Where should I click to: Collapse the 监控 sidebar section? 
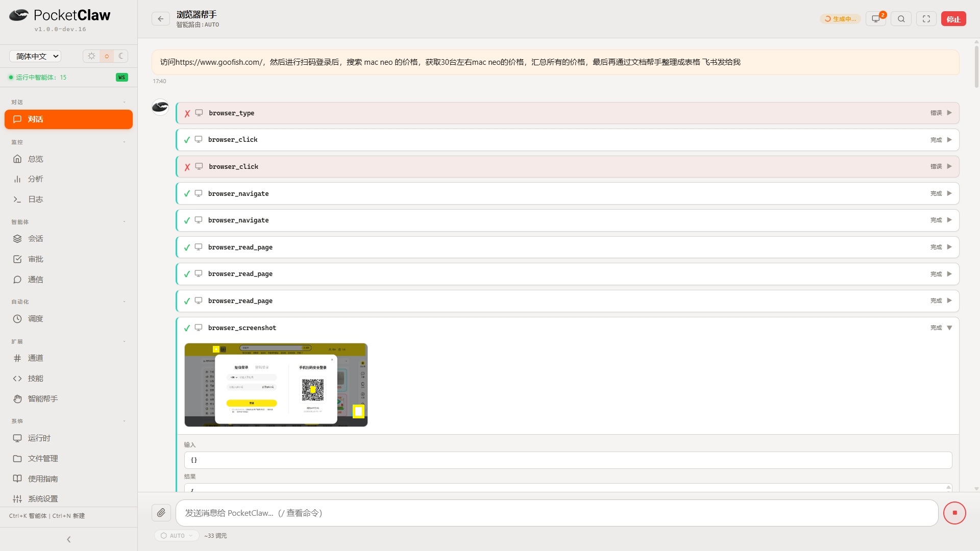124,142
